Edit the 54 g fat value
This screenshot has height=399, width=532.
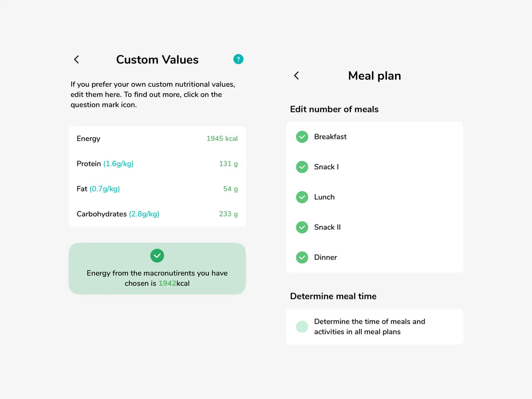coord(230,189)
